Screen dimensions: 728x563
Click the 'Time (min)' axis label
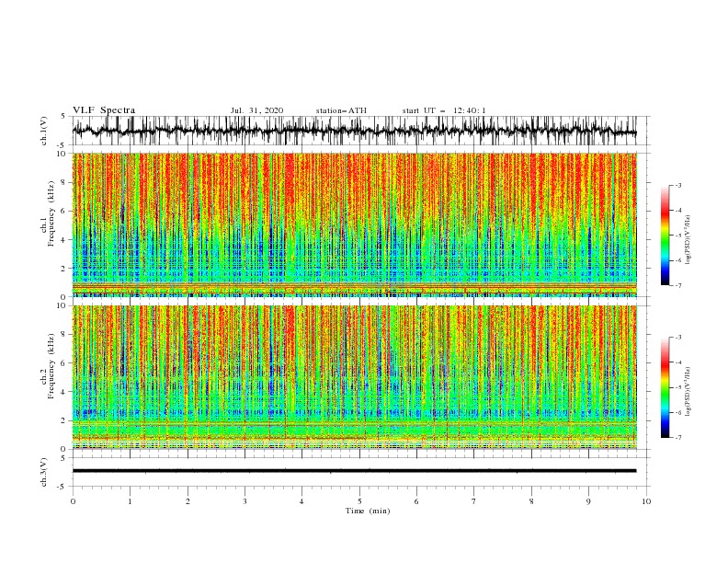368,511
